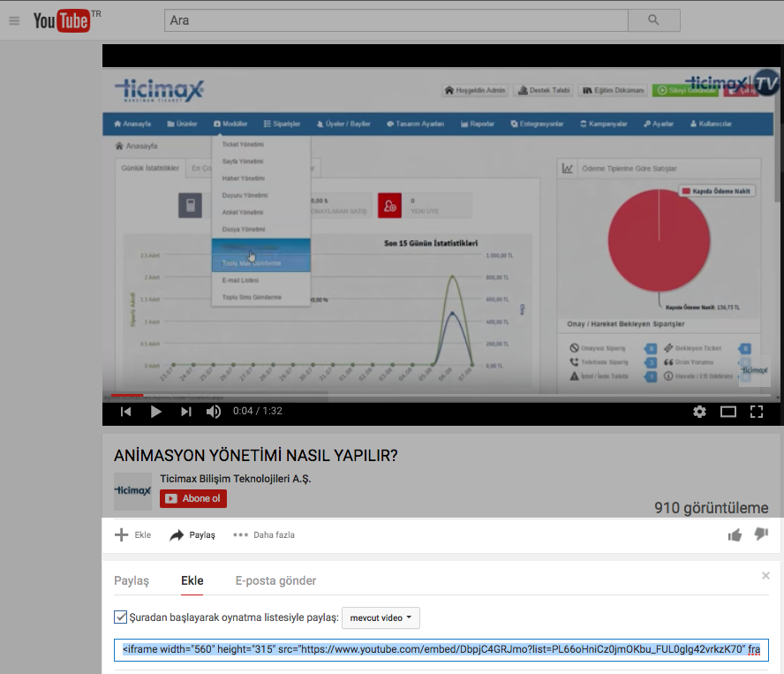Open player settings gear
This screenshot has width=784, height=674.
point(699,412)
